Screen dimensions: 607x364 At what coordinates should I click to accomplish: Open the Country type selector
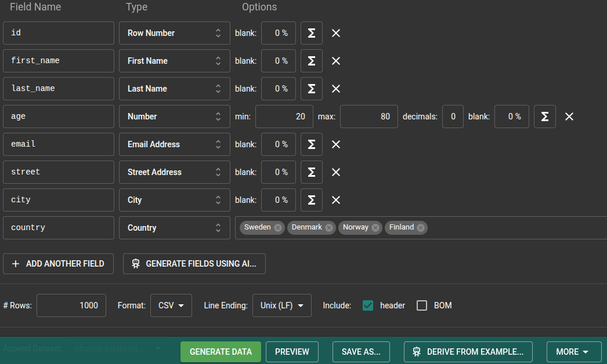(175, 228)
